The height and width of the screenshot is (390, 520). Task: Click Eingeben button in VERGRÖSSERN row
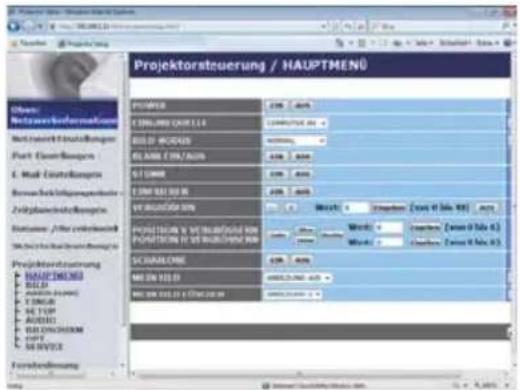[x=389, y=208]
